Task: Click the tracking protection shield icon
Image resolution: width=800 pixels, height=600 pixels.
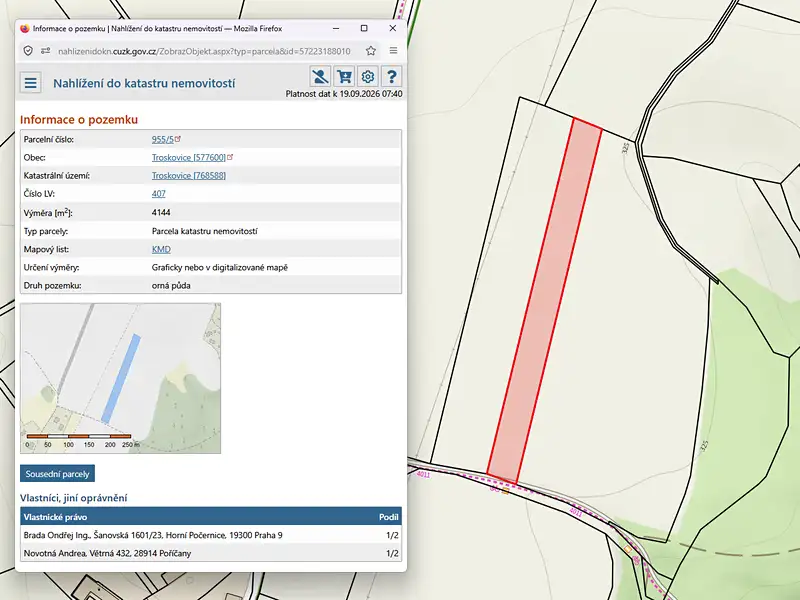Action: (x=28, y=51)
